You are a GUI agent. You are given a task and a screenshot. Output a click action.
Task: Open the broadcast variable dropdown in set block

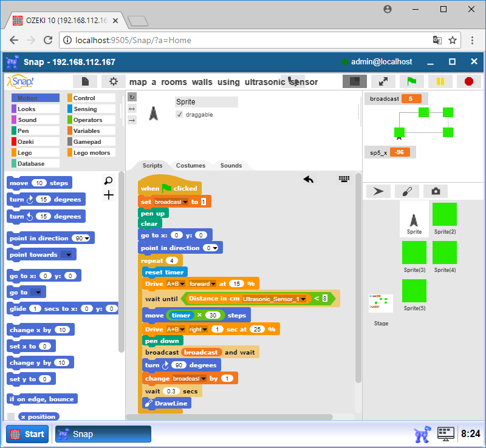(x=185, y=202)
